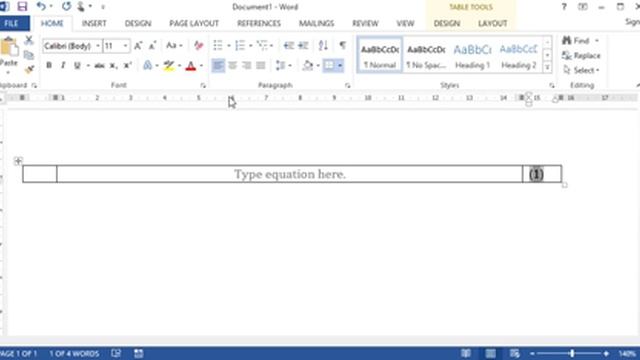Apply Borders button in Paragraph group
This screenshot has width=640, height=360.
point(329,65)
